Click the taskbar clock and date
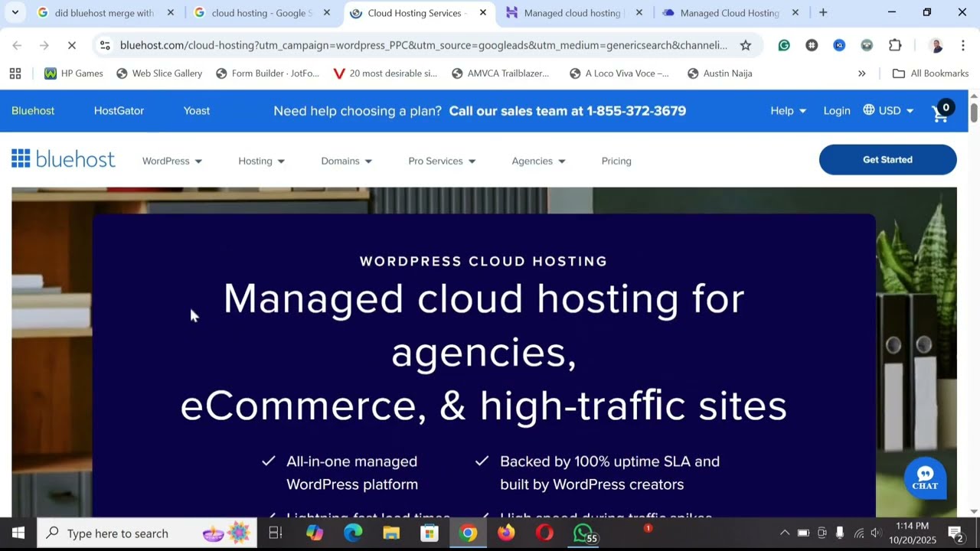The height and width of the screenshot is (551, 980). click(912, 533)
